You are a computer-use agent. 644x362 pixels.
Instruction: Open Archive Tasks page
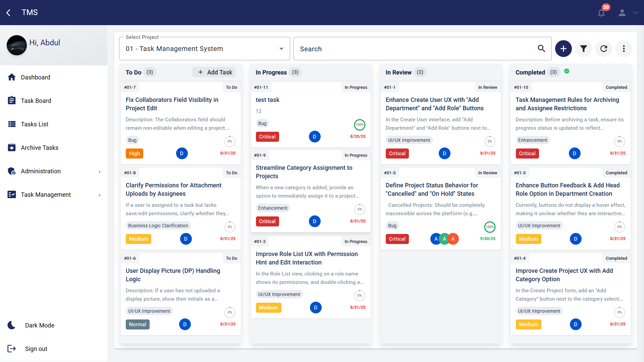40,148
